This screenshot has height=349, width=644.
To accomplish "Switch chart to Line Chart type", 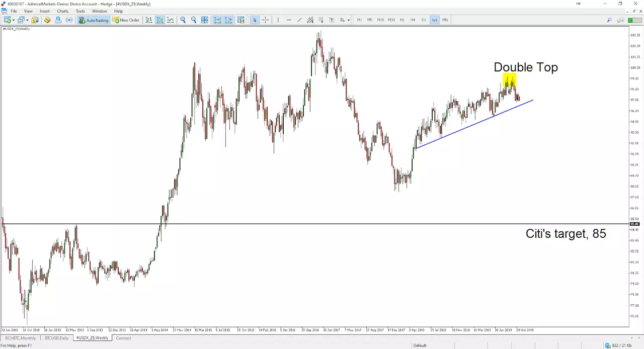I will [171, 20].
